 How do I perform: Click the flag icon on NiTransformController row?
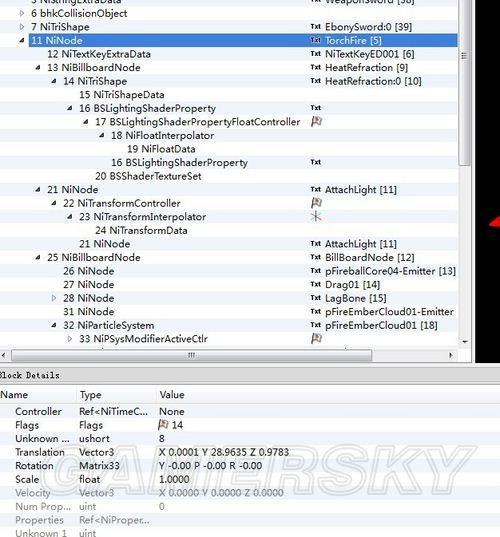tap(316, 203)
